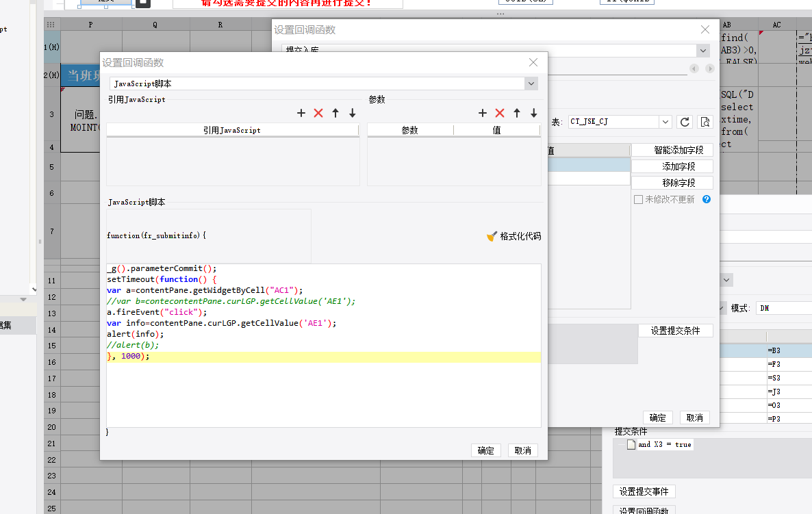The width and height of the screenshot is (812, 514).
Task: Select column header AC
Action: tap(776, 25)
